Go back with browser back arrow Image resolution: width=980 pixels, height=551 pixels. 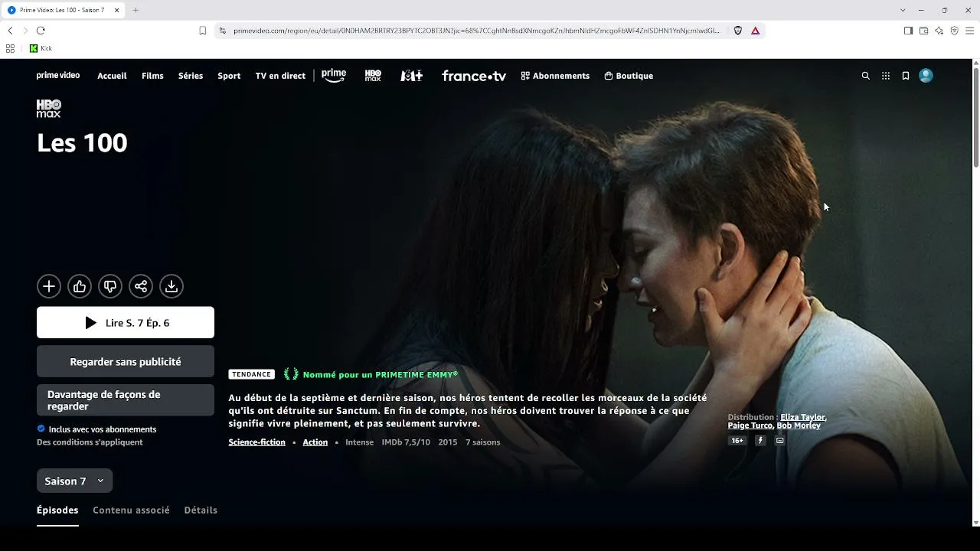point(10,31)
